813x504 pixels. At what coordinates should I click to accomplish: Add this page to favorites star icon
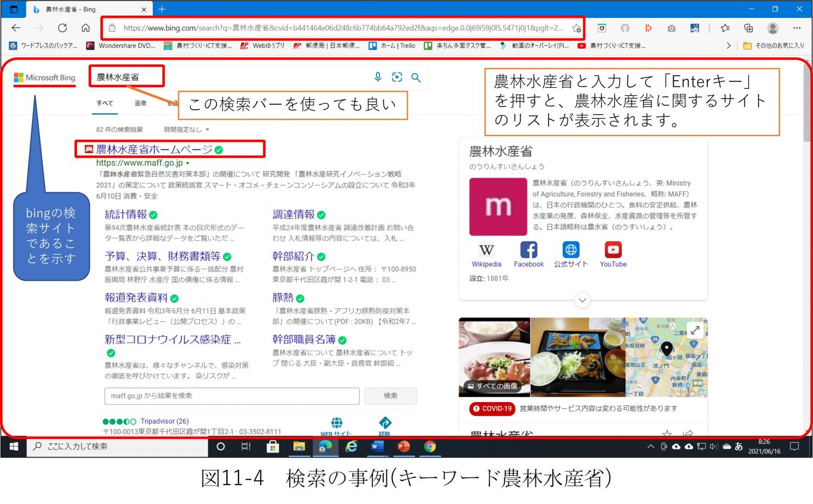click(576, 28)
